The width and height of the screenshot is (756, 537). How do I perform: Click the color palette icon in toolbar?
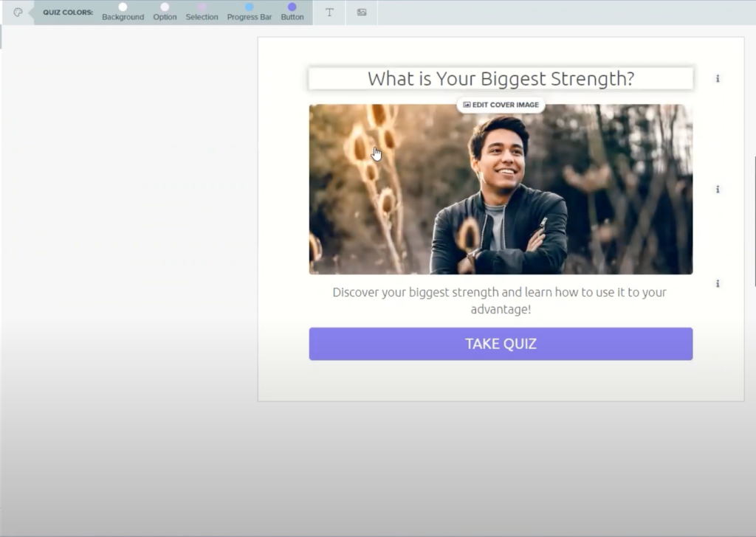pos(18,13)
